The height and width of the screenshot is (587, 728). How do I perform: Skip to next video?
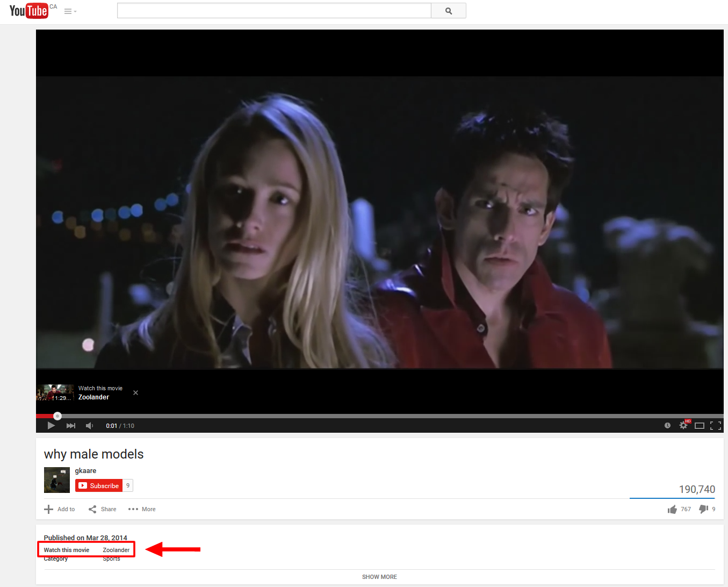click(x=71, y=426)
